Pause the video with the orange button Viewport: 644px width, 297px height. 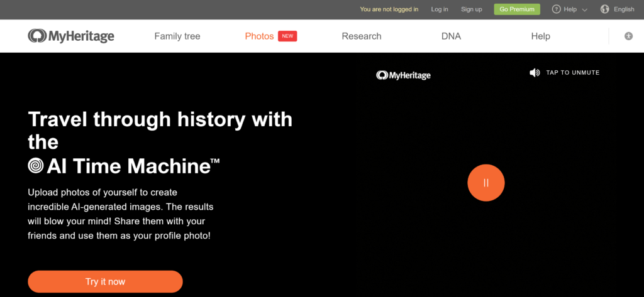point(486,183)
